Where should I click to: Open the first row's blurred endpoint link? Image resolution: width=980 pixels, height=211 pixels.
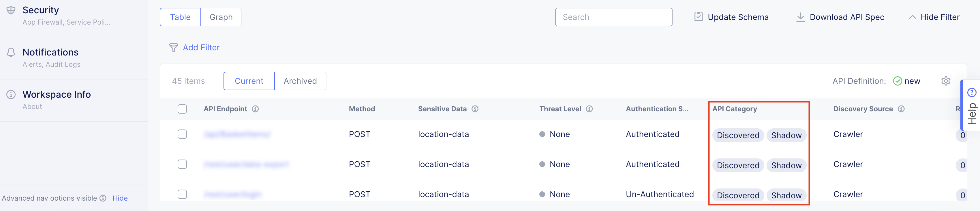click(x=237, y=134)
